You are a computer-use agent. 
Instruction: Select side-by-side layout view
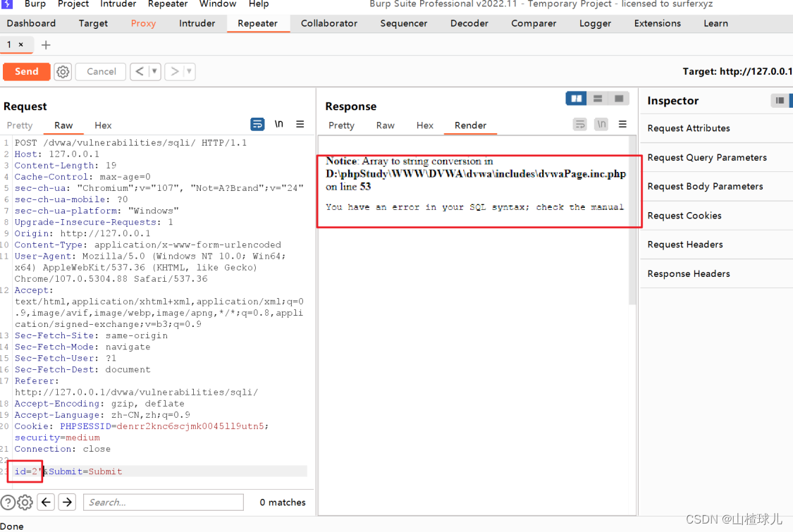pos(576,99)
